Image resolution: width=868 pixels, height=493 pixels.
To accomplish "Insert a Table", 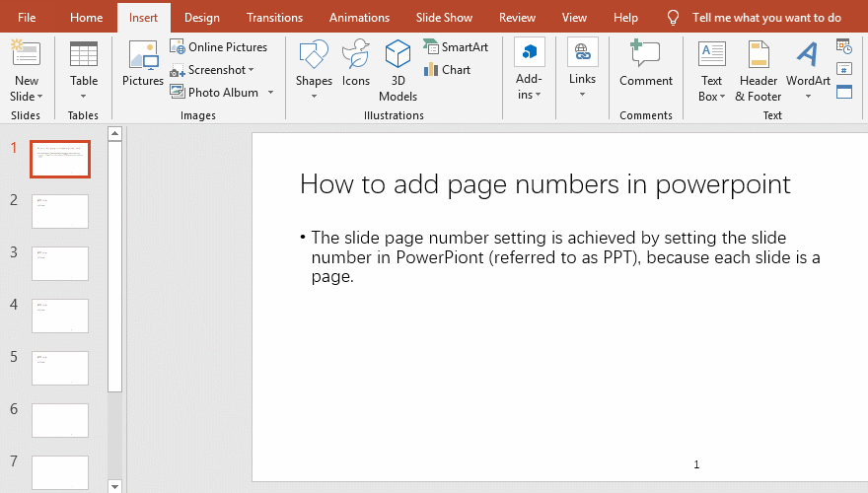I will coord(84,66).
